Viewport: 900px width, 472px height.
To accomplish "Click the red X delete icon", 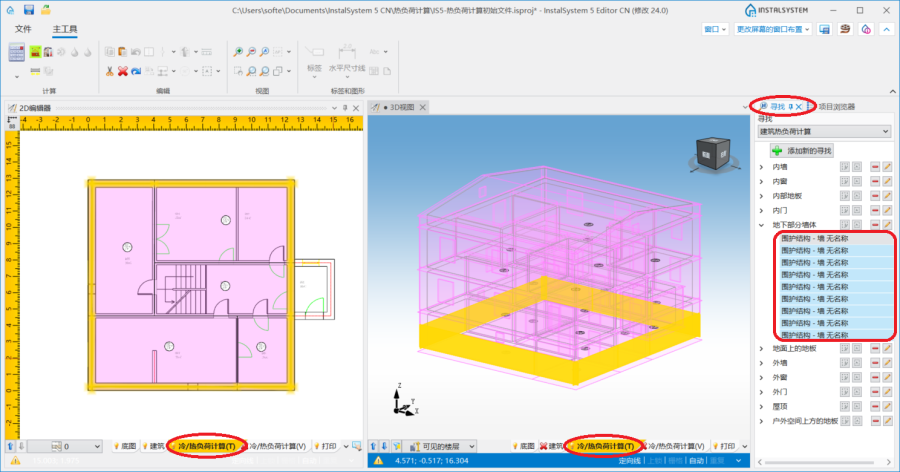I will [x=123, y=71].
